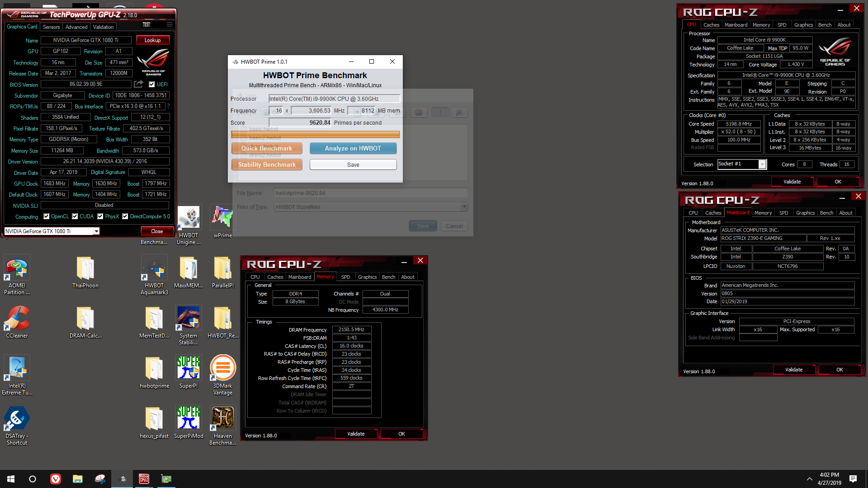Open SPD tab in memory CPU-Z window
The width and height of the screenshot is (868, 488).
pos(346,277)
